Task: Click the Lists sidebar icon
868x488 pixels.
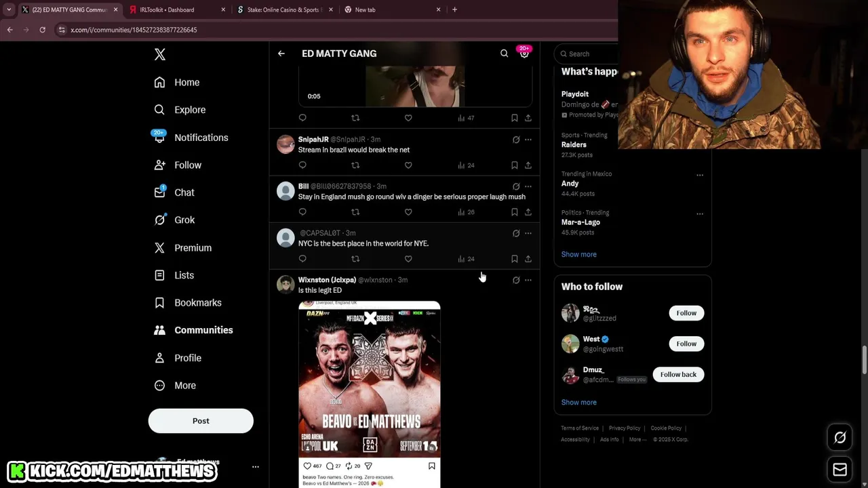Action: click(159, 275)
